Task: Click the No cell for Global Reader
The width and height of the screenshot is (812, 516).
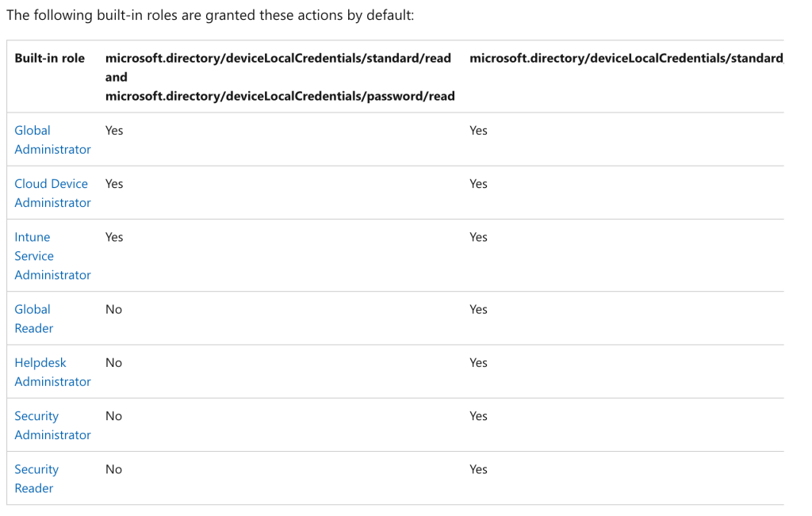Action: (x=113, y=309)
